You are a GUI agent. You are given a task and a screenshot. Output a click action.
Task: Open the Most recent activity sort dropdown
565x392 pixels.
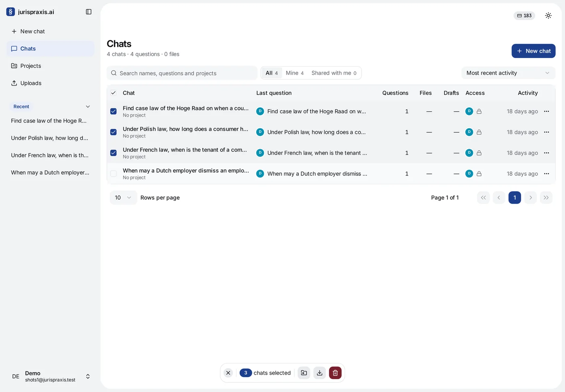[508, 73]
